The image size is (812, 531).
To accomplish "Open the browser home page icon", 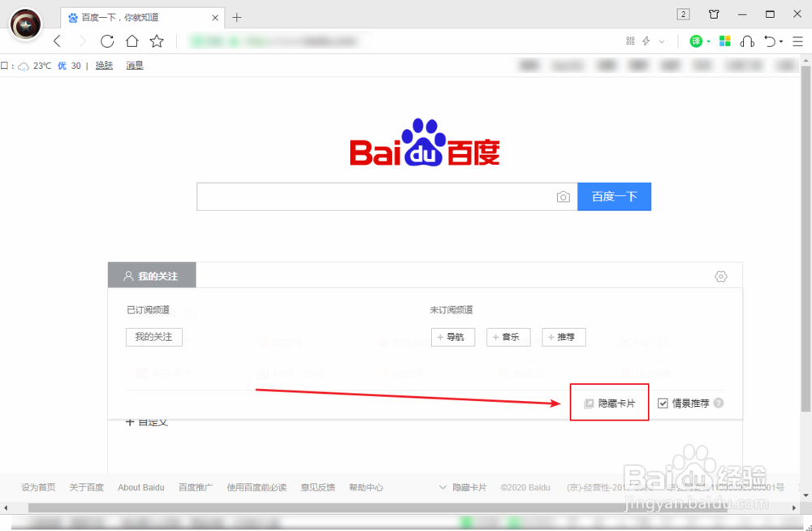I will pyautogui.click(x=132, y=41).
